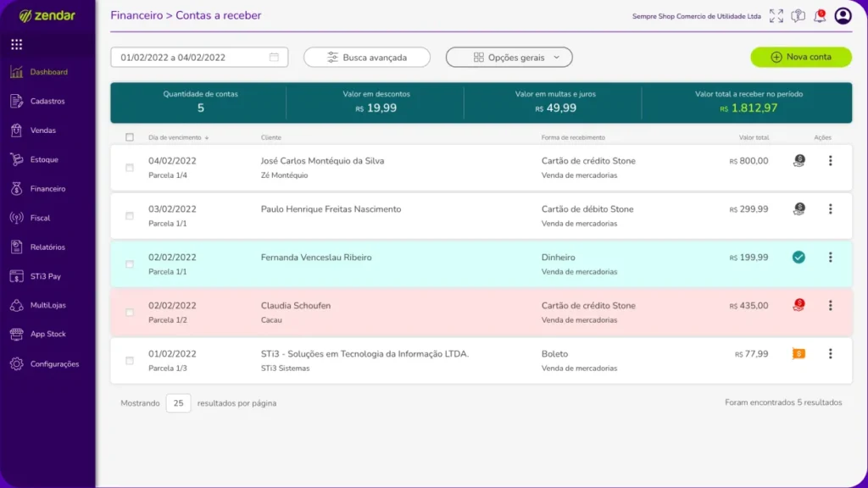The width and height of the screenshot is (868, 488).
Task: Open the apps grid icon in sidebar
Action: click(x=17, y=44)
